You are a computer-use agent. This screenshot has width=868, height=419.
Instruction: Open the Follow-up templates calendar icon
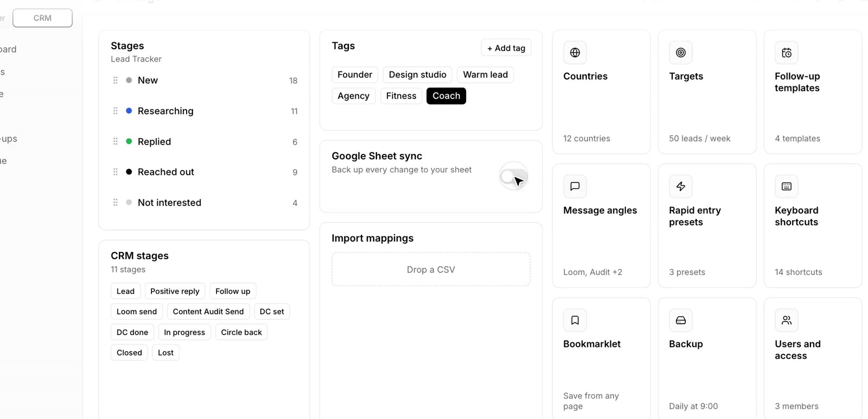pos(787,53)
